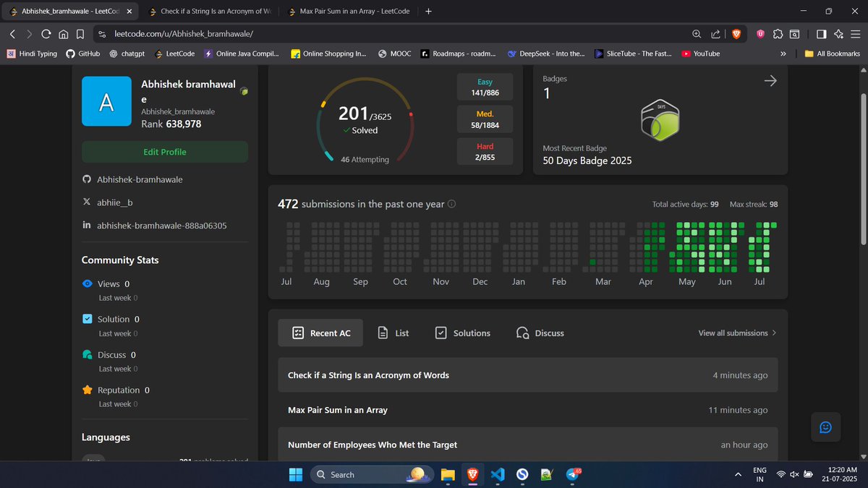Open Check if a String Is an Acronym submission

528,375
